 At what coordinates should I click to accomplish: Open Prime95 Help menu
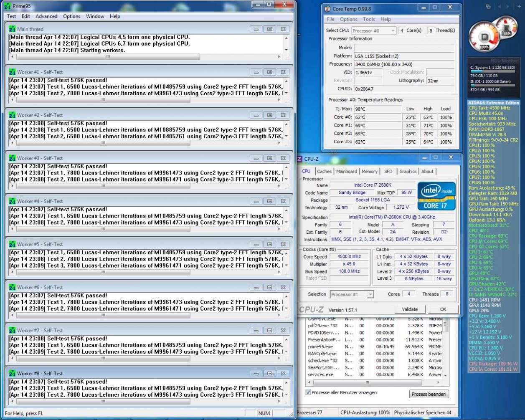click(115, 16)
